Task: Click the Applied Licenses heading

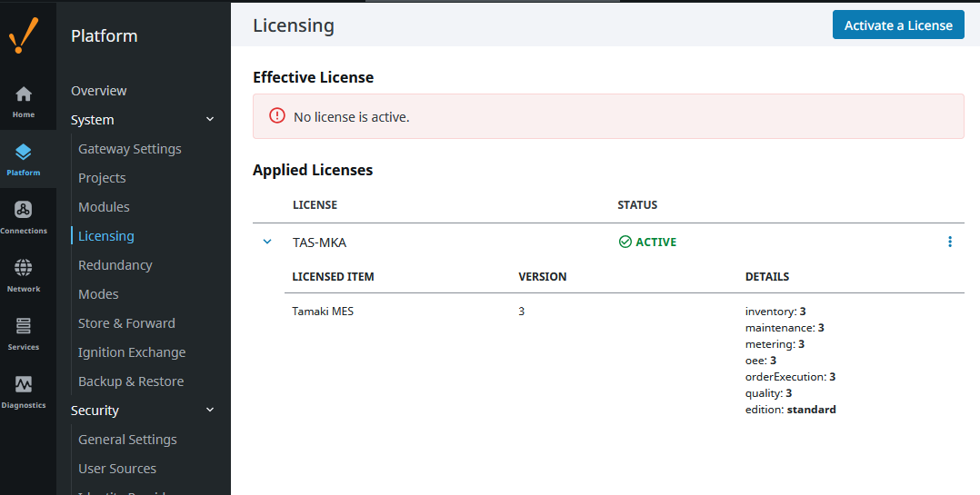Action: (313, 170)
